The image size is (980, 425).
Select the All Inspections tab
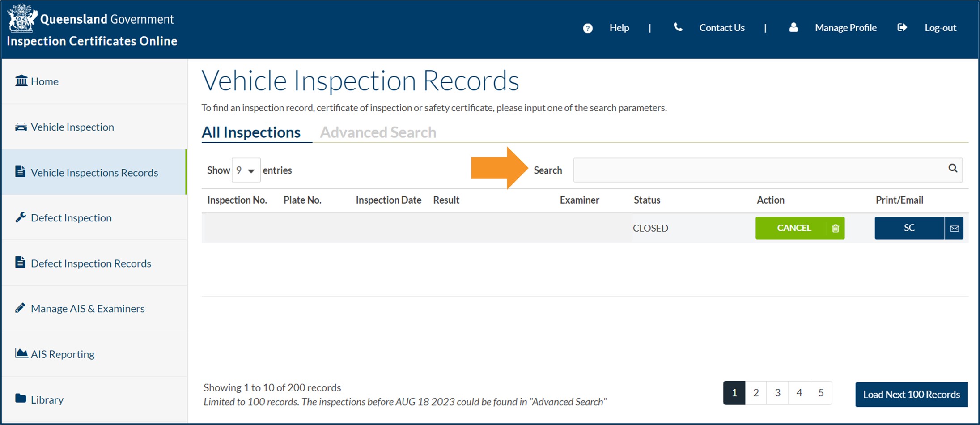click(251, 132)
